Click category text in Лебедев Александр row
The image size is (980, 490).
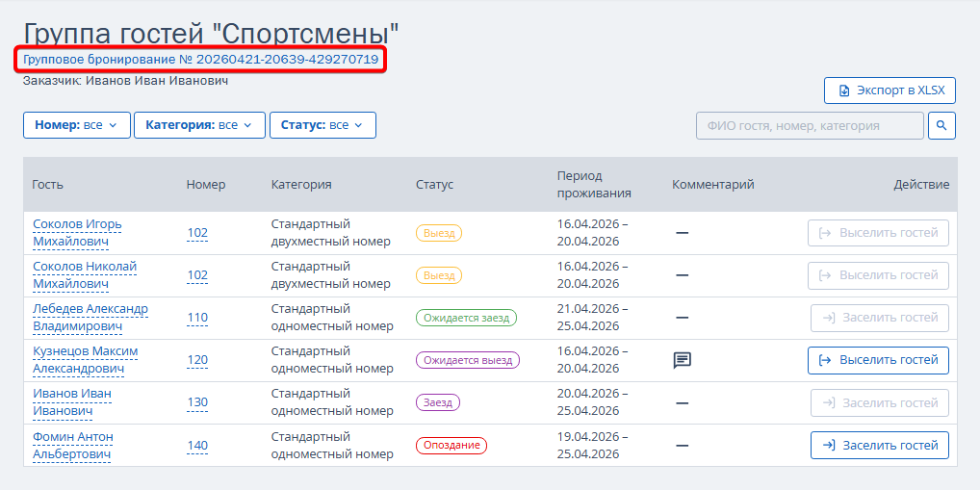(332, 318)
